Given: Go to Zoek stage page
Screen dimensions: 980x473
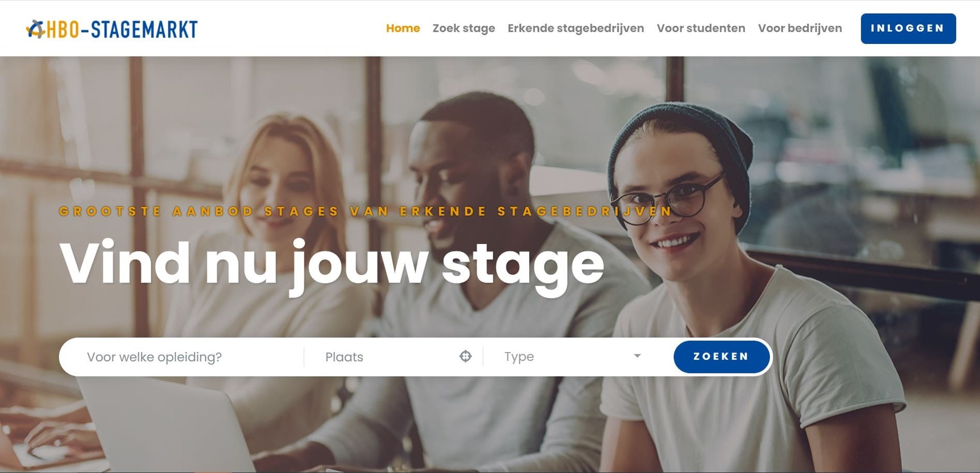Looking at the screenshot, I should tap(464, 28).
